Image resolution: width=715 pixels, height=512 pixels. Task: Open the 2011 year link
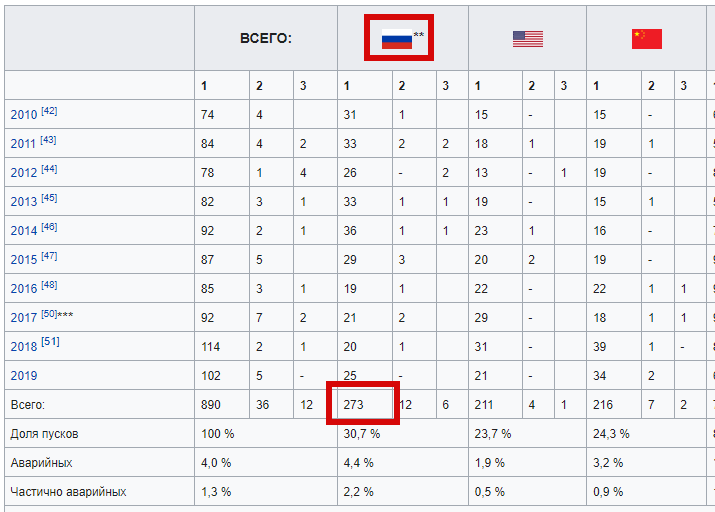point(23,144)
